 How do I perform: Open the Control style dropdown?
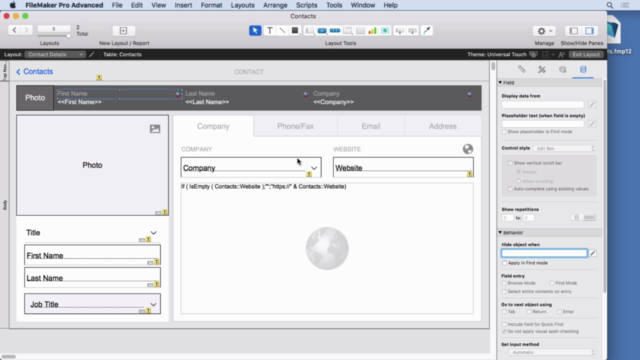(564, 149)
